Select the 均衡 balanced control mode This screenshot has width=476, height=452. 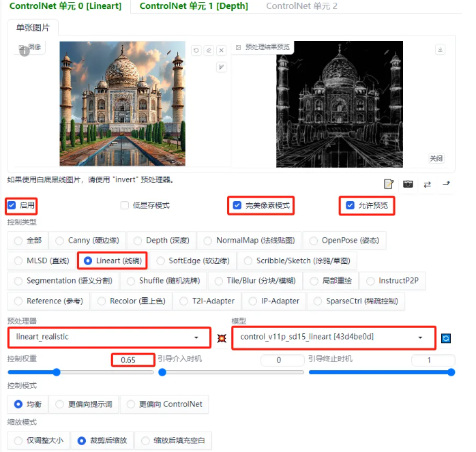pos(28,404)
